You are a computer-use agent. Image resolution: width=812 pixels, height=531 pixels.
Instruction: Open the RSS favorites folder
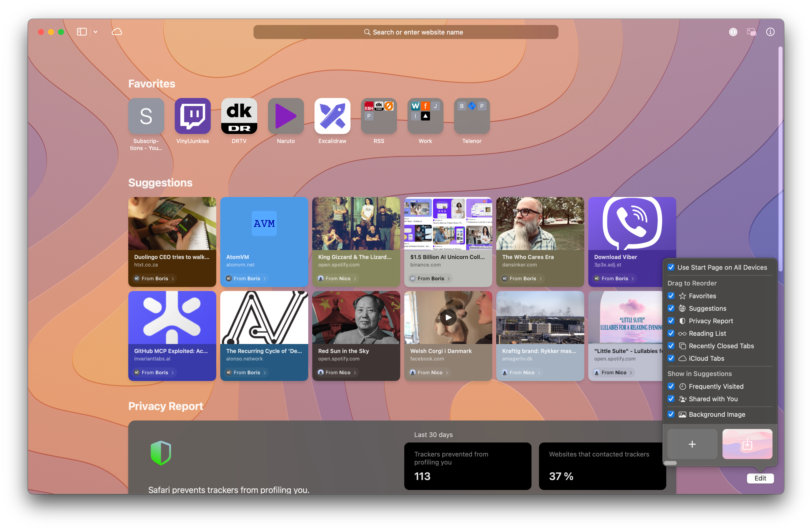coord(379,116)
